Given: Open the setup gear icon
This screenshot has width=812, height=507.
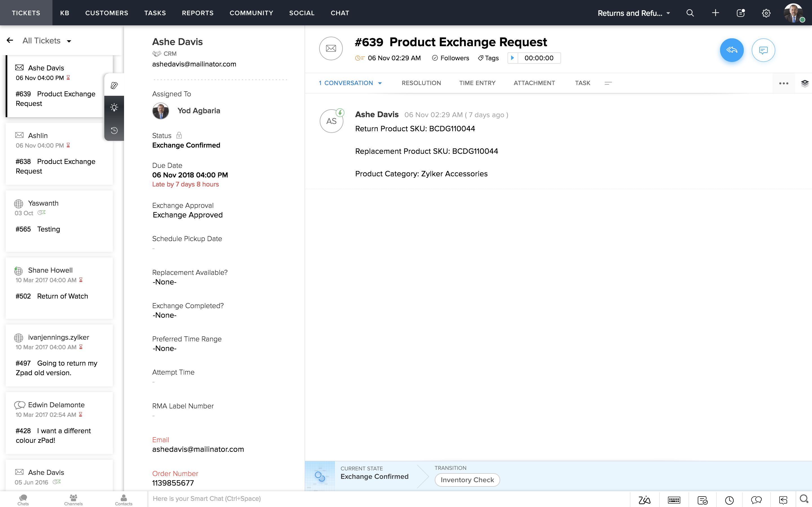Looking at the screenshot, I should pos(766,13).
